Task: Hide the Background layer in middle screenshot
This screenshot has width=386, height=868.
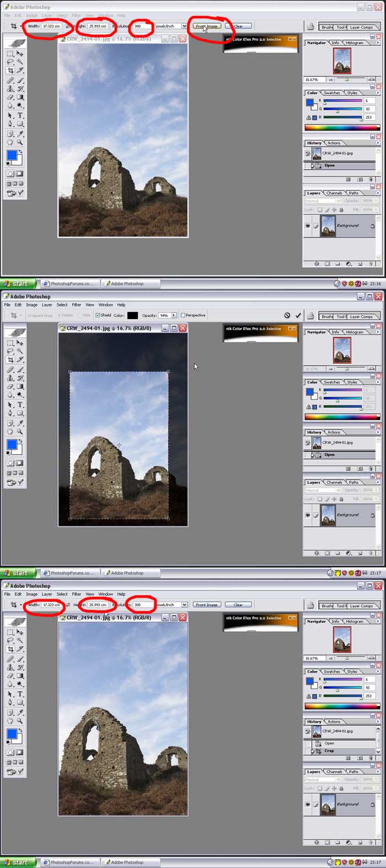Action: pyautogui.click(x=308, y=515)
